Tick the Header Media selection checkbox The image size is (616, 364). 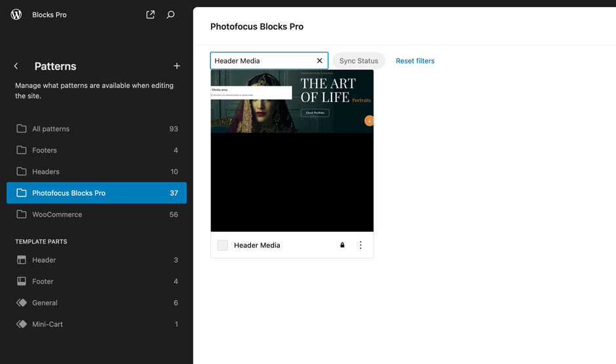pyautogui.click(x=223, y=246)
